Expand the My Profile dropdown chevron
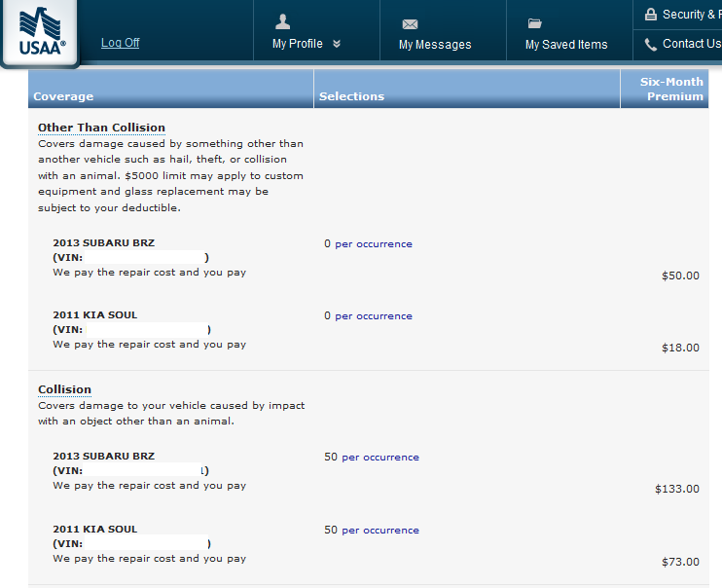The image size is (722, 588). coord(337,44)
